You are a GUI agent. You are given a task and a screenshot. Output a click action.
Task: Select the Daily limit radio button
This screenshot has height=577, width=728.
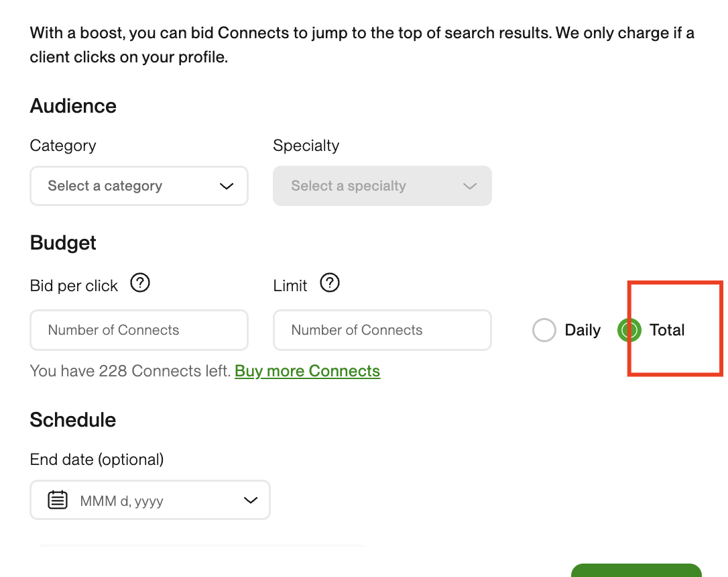tap(544, 330)
